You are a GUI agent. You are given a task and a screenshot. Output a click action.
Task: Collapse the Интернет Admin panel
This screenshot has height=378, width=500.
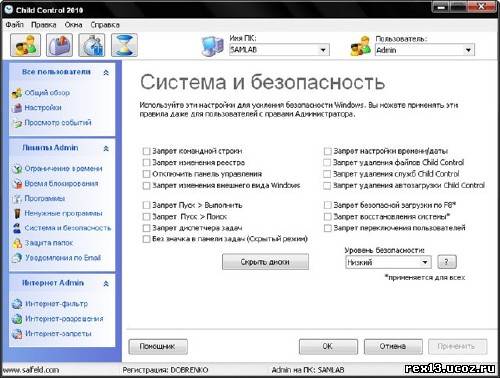(106, 284)
